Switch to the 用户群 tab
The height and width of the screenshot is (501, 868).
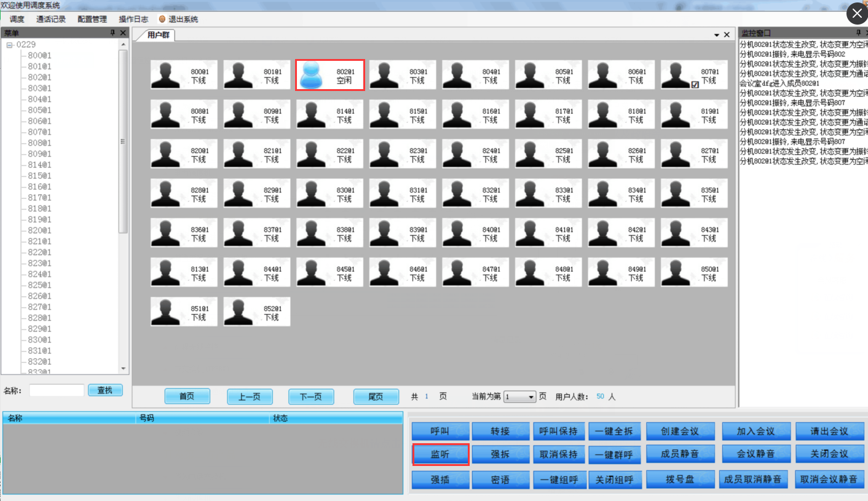158,35
